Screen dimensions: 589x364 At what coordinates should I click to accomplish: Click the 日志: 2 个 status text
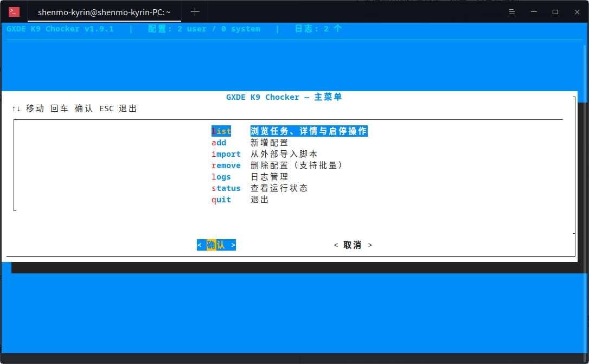tap(318, 29)
